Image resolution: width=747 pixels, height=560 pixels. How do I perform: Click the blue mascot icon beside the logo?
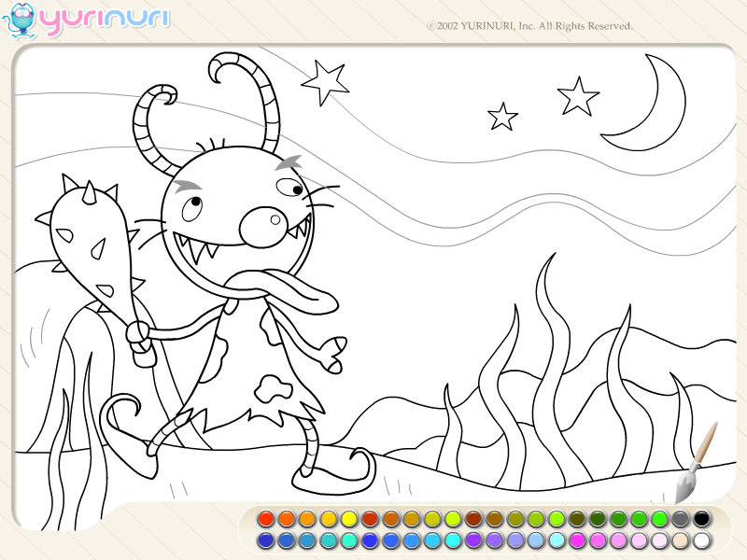(x=20, y=21)
